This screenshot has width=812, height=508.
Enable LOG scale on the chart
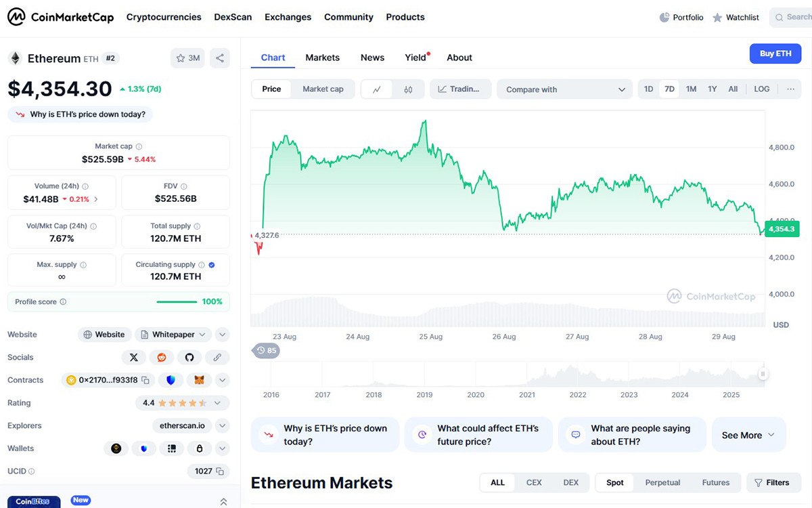click(x=761, y=89)
